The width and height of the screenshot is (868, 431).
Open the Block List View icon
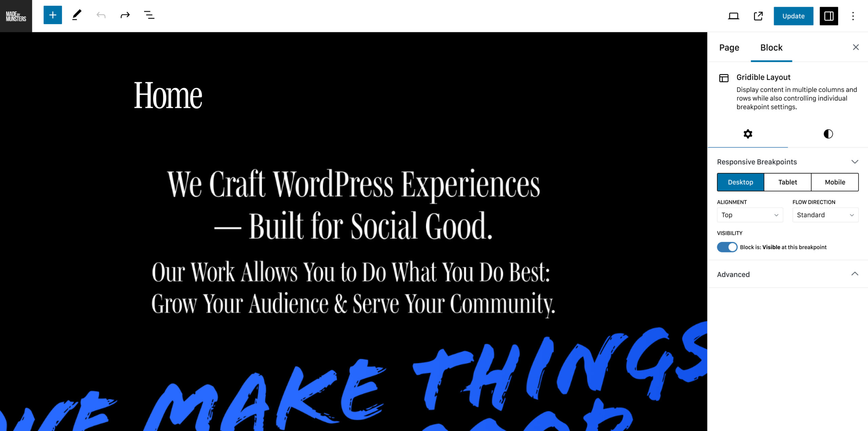(149, 16)
